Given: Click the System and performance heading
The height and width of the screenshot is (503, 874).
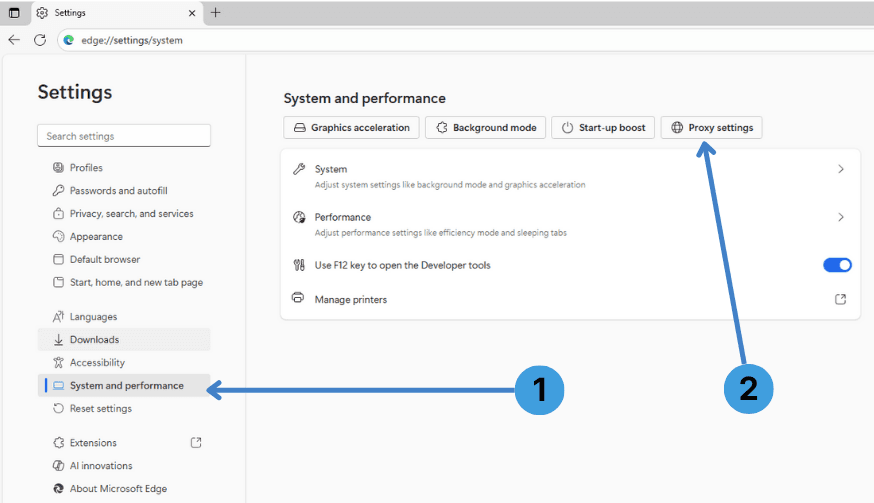Looking at the screenshot, I should pyautogui.click(x=365, y=98).
